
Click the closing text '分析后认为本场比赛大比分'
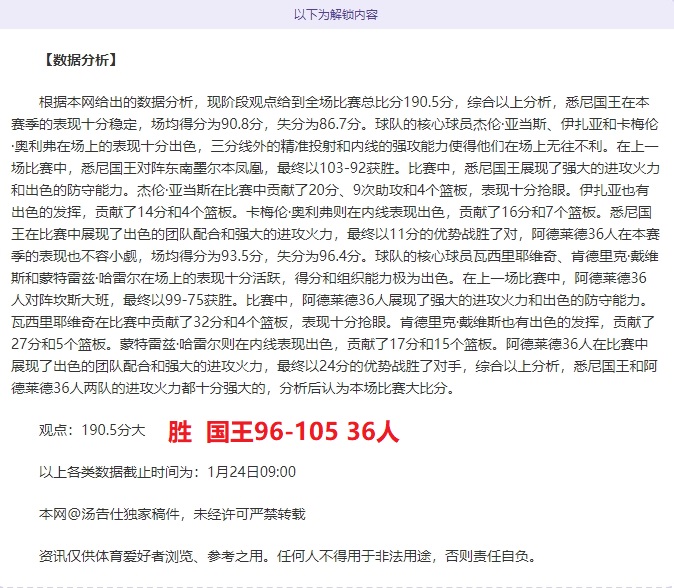364,388
